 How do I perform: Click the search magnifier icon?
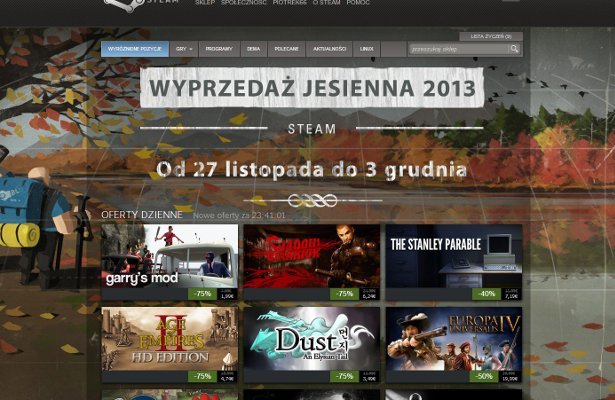click(x=514, y=48)
